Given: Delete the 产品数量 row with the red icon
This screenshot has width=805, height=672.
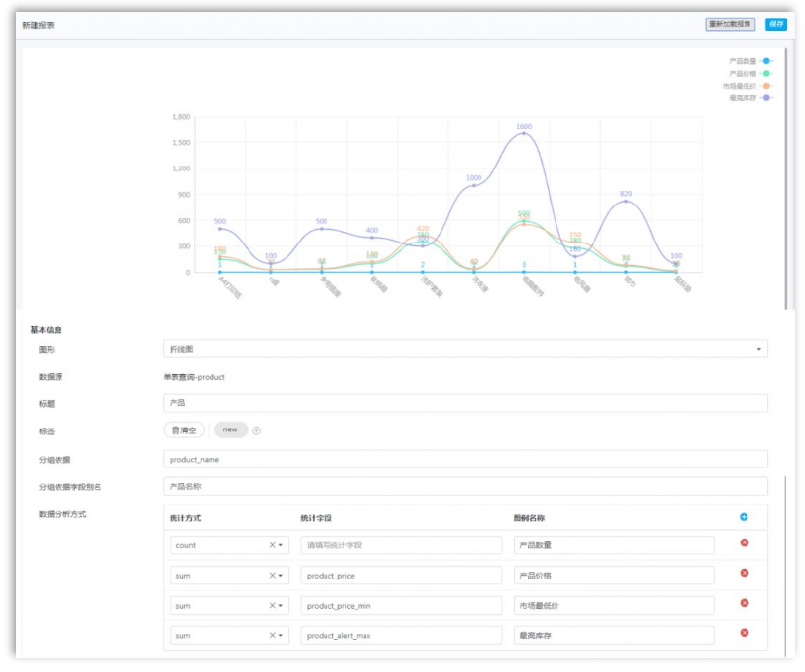Looking at the screenshot, I should [744, 542].
